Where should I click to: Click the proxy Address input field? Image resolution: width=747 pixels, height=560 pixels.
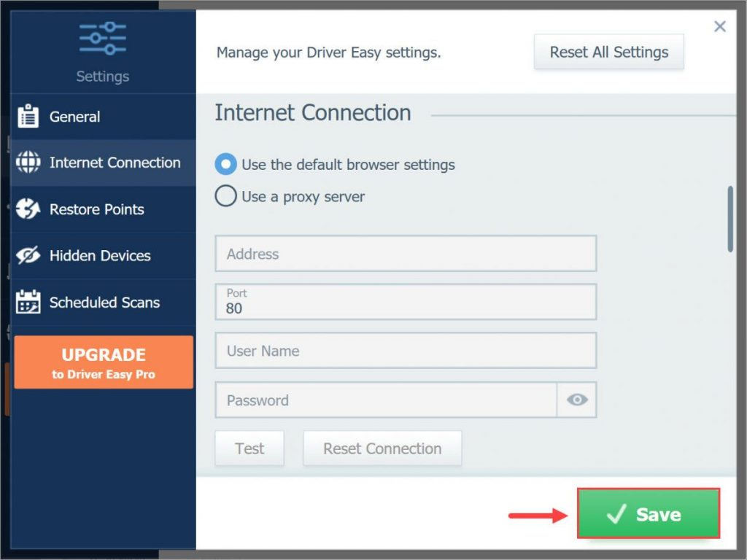(406, 254)
